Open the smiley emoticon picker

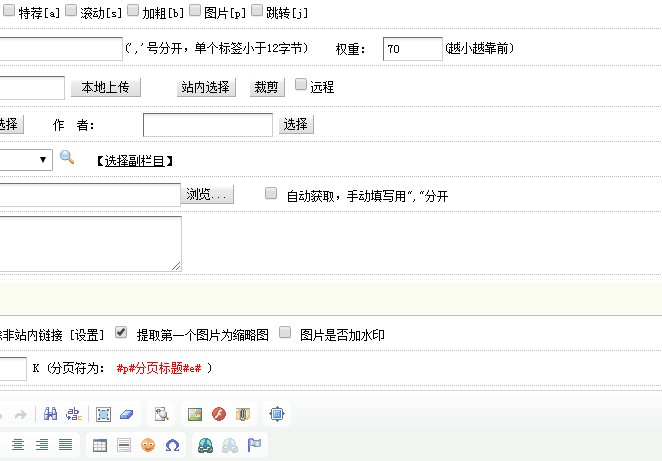point(148,445)
